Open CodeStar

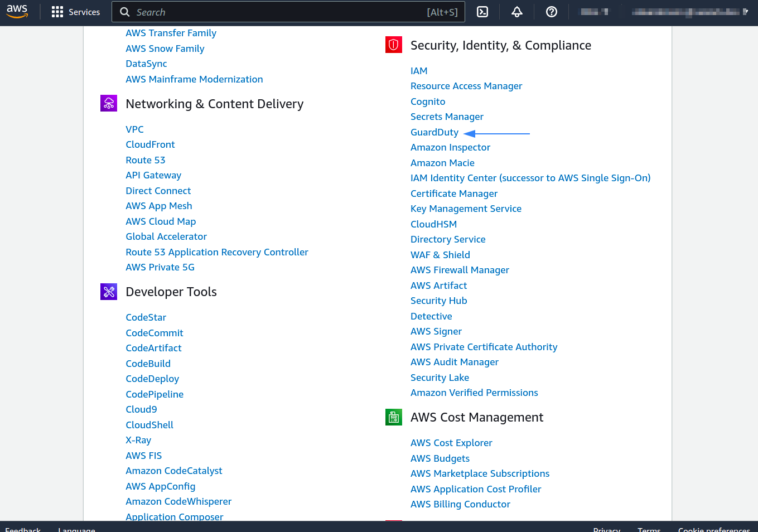pos(146,317)
